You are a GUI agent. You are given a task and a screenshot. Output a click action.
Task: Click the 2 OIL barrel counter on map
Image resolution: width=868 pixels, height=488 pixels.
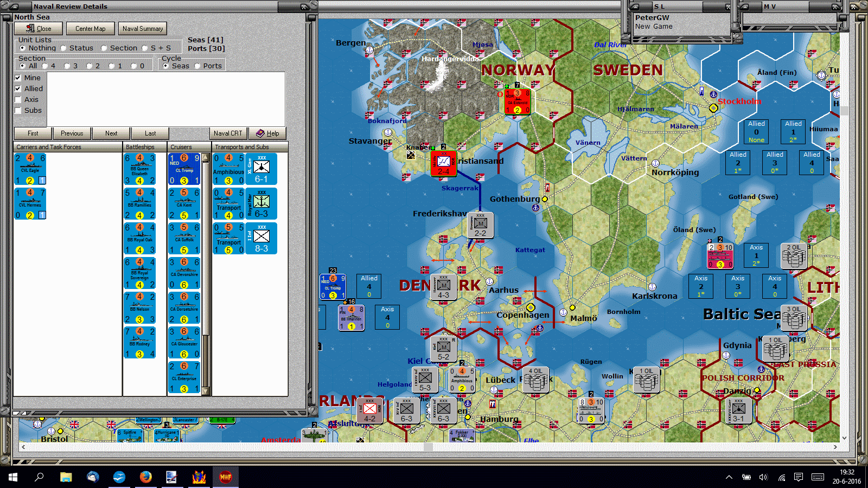(794, 256)
